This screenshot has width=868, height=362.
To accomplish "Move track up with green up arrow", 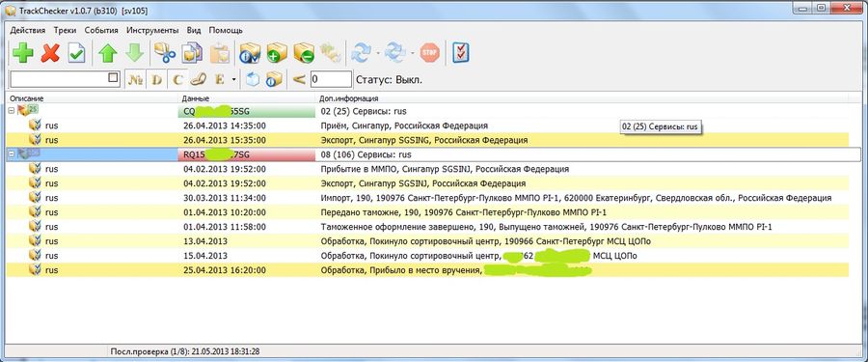I will (x=108, y=53).
